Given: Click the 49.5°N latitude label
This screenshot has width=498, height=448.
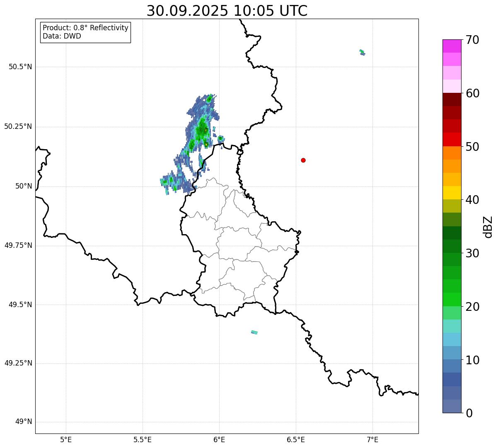Looking at the screenshot, I should point(20,305).
